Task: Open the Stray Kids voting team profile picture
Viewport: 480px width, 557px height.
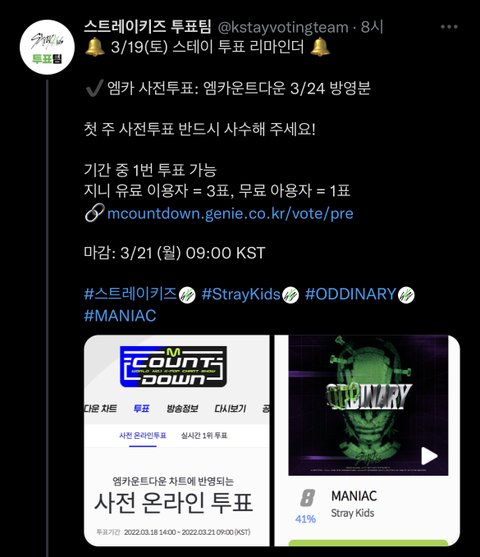Action: tap(47, 47)
